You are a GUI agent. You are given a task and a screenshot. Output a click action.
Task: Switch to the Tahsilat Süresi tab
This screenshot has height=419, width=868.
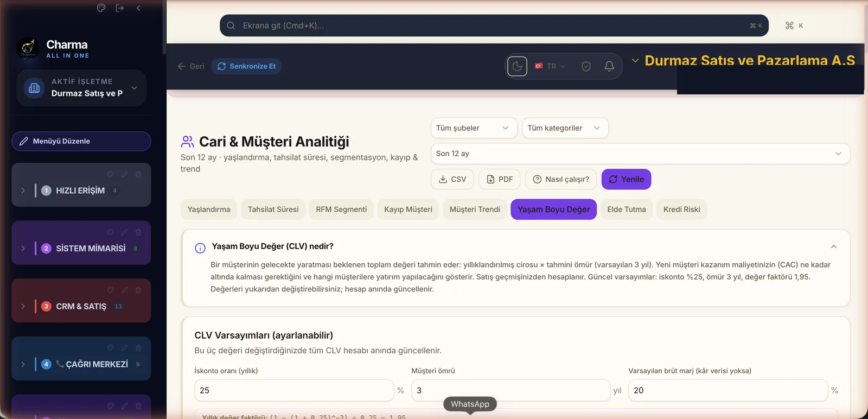[x=273, y=210]
